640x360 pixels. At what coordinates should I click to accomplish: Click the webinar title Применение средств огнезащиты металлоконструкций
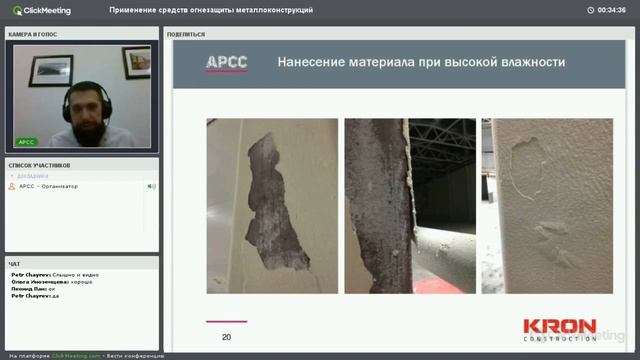pos(211,10)
